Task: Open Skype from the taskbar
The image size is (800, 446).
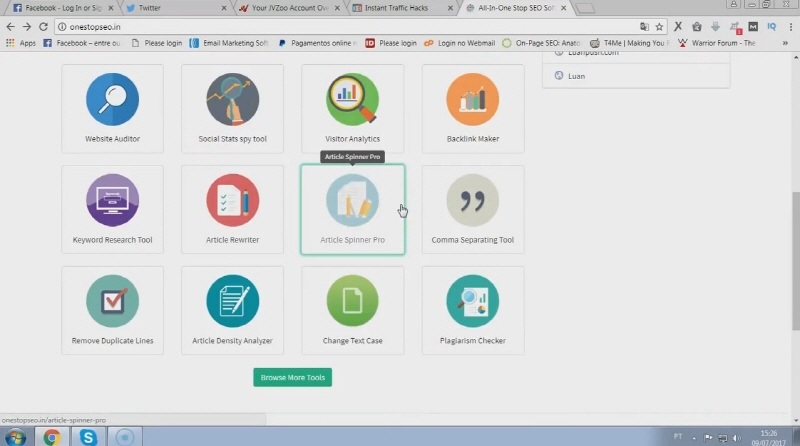Action: pos(88,437)
